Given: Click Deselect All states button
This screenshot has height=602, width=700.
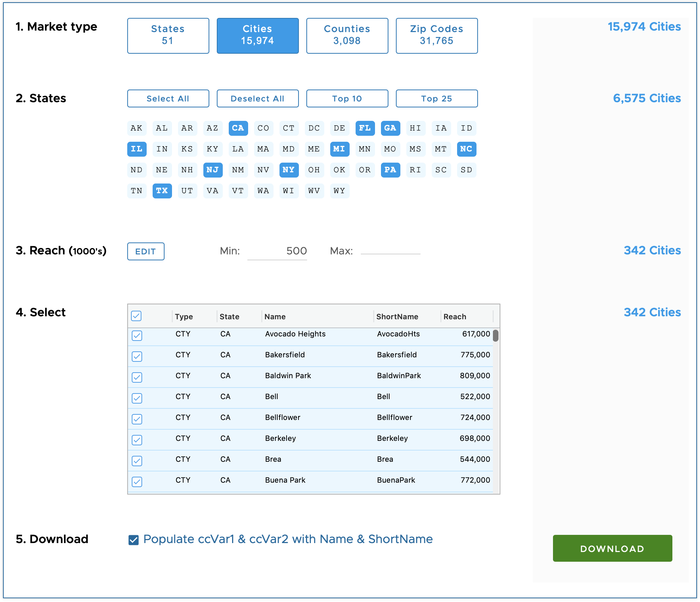Looking at the screenshot, I should click(x=257, y=98).
